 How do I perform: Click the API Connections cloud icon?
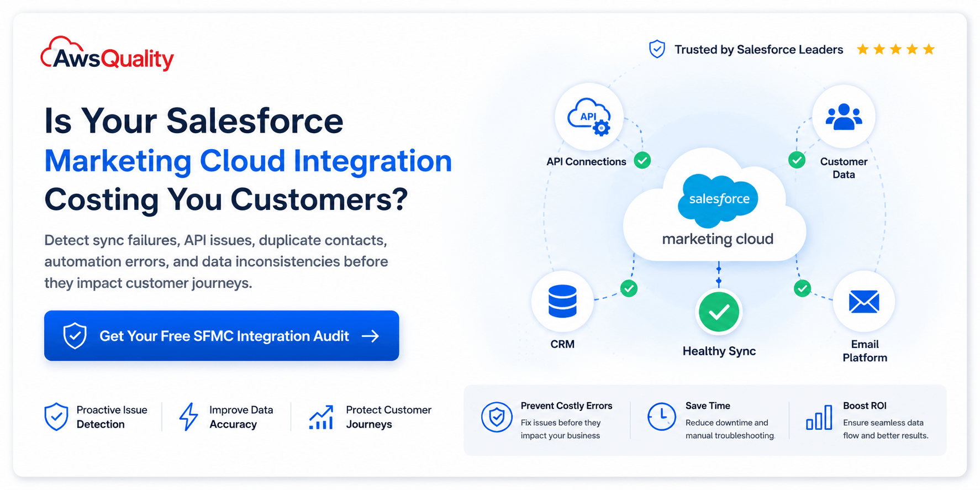589,117
